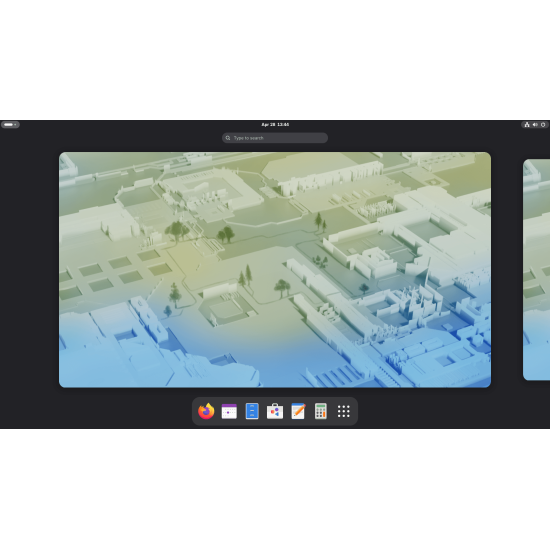This screenshot has width=550, height=550.
Task: Open the Files app in the dash
Action: pyautogui.click(x=252, y=411)
